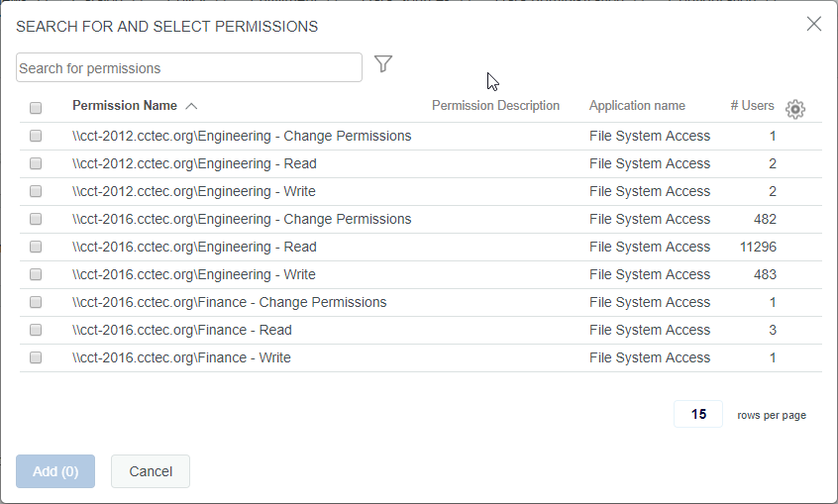Viewport: 838px width, 504px height.
Task: Click the Cancel button
Action: pos(151,471)
